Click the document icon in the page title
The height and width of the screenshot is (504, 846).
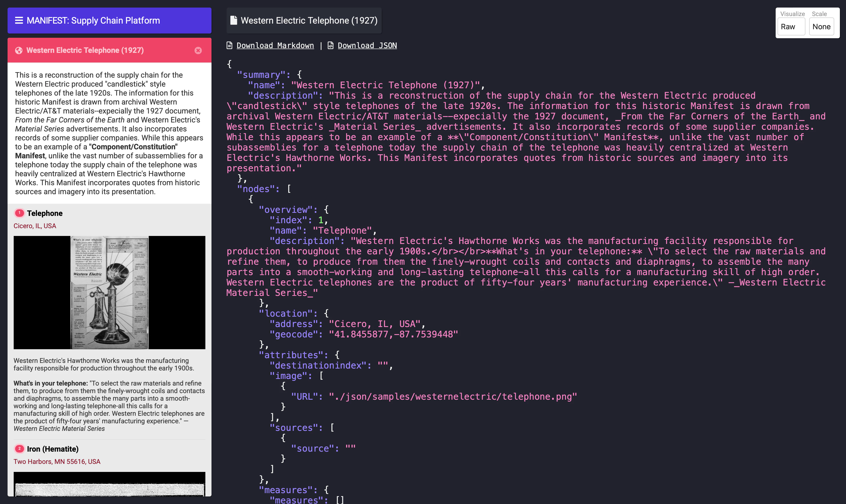pyautogui.click(x=233, y=20)
